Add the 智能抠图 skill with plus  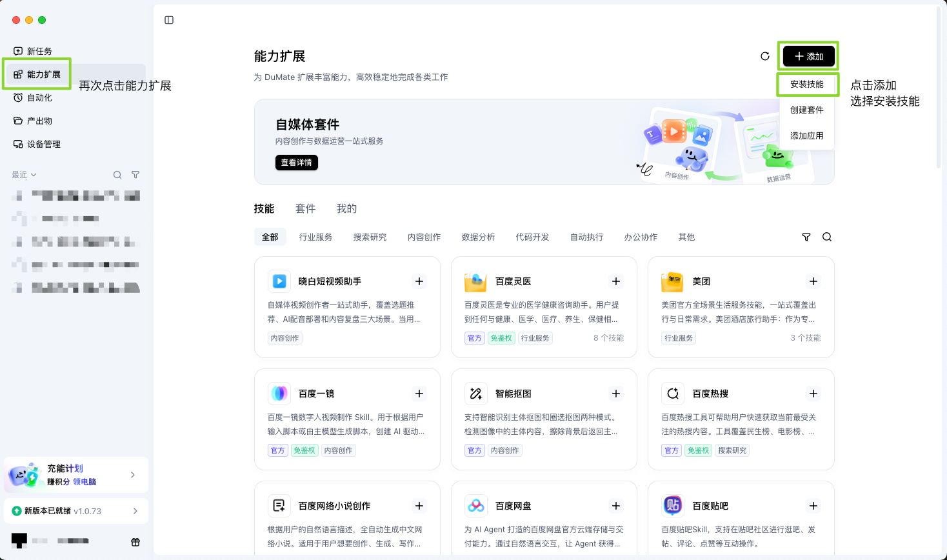point(616,394)
